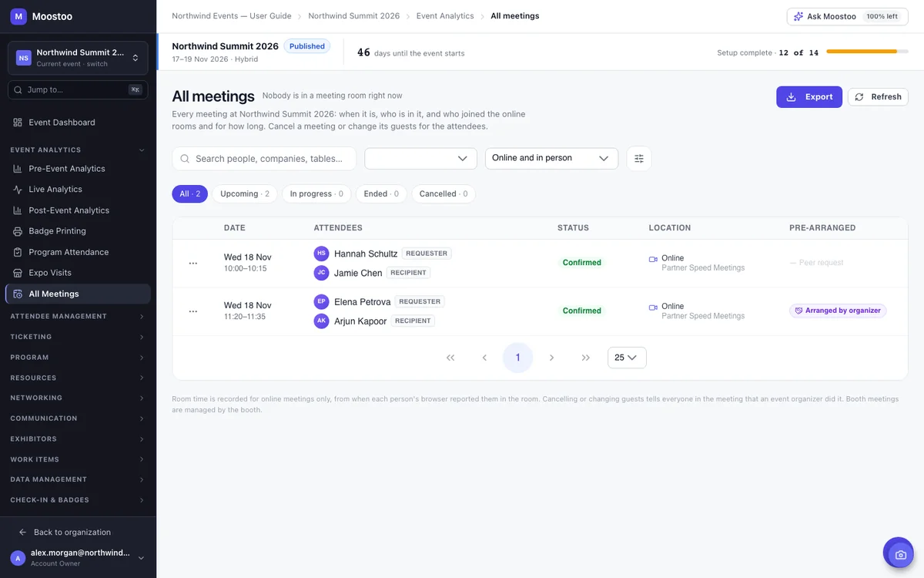Image resolution: width=924 pixels, height=578 pixels.
Task: Select the All · 2 filter tab
Action: tap(189, 194)
